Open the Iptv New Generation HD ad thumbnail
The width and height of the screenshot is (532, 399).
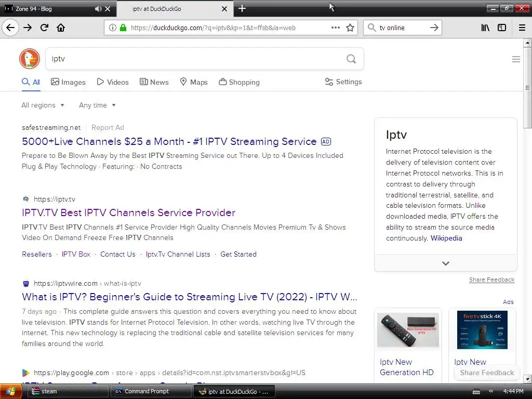point(408,331)
